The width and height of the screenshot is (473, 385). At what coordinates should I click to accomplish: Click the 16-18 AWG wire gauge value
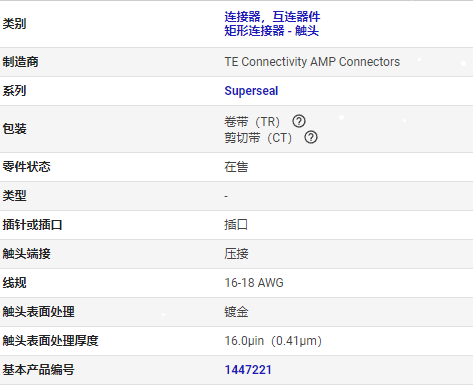(x=254, y=283)
